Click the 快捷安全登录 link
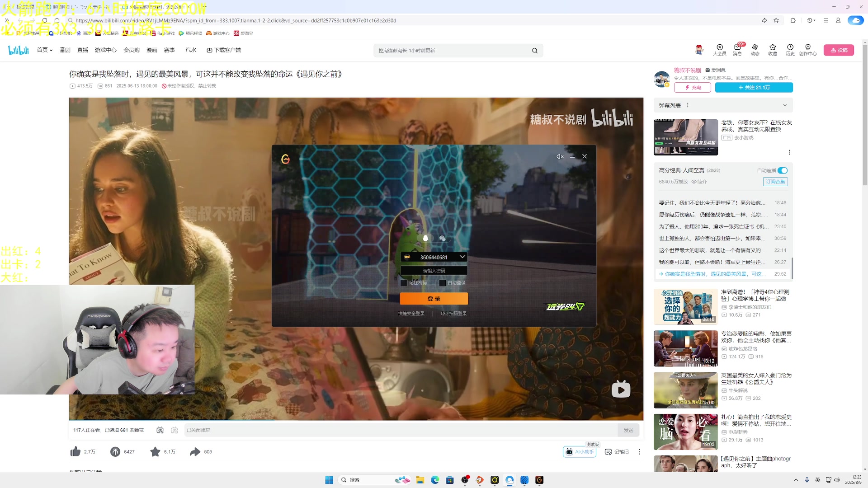The image size is (868, 488). 411,314
